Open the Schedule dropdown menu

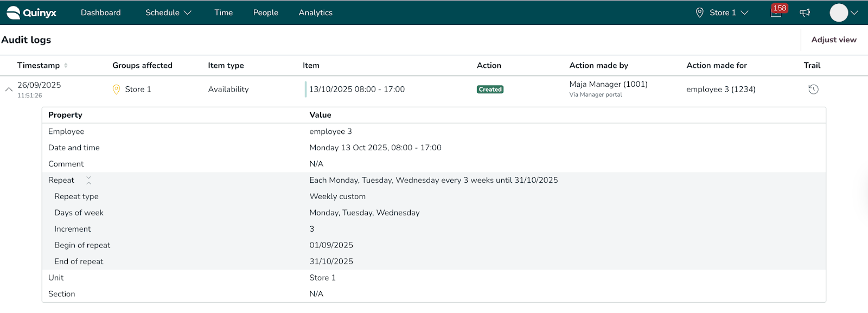(168, 12)
